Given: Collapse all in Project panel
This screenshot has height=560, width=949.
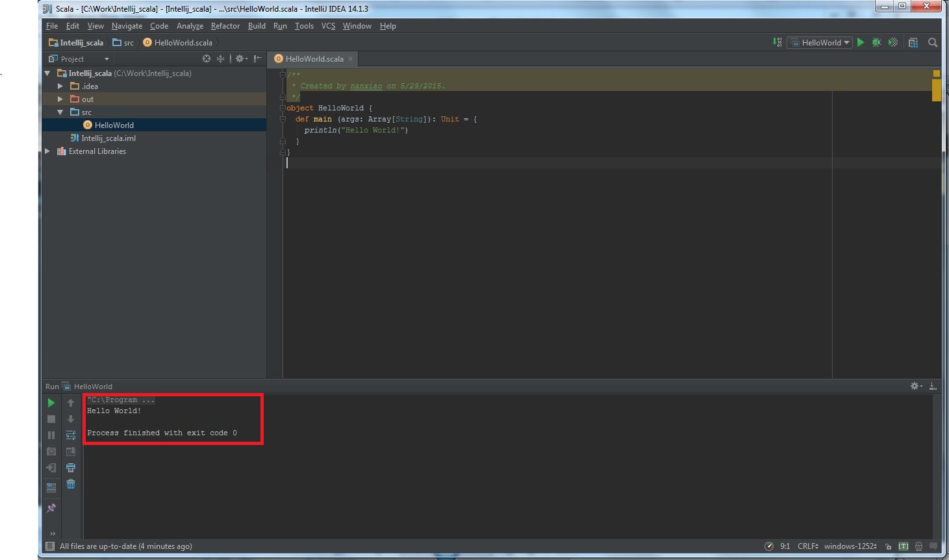Looking at the screenshot, I should pos(221,58).
